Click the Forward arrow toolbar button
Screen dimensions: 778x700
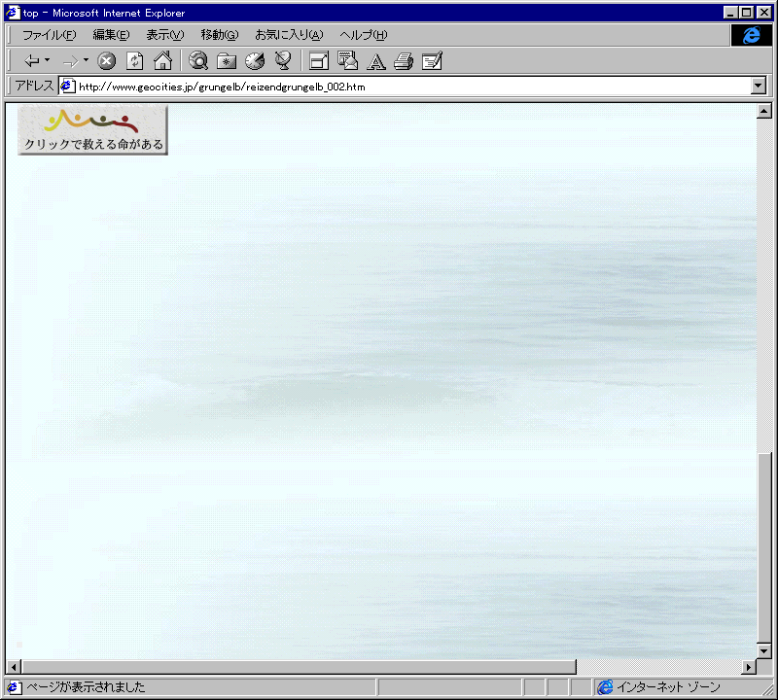70,61
